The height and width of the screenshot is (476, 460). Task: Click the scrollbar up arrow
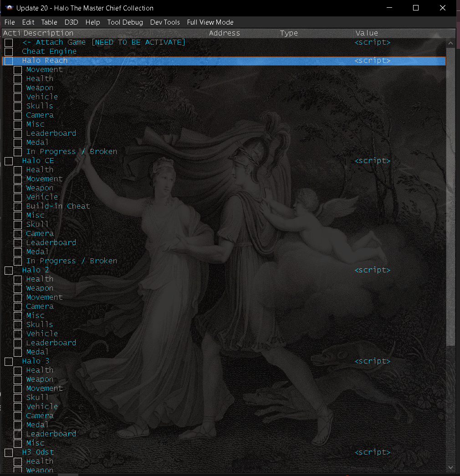pyautogui.click(x=450, y=43)
